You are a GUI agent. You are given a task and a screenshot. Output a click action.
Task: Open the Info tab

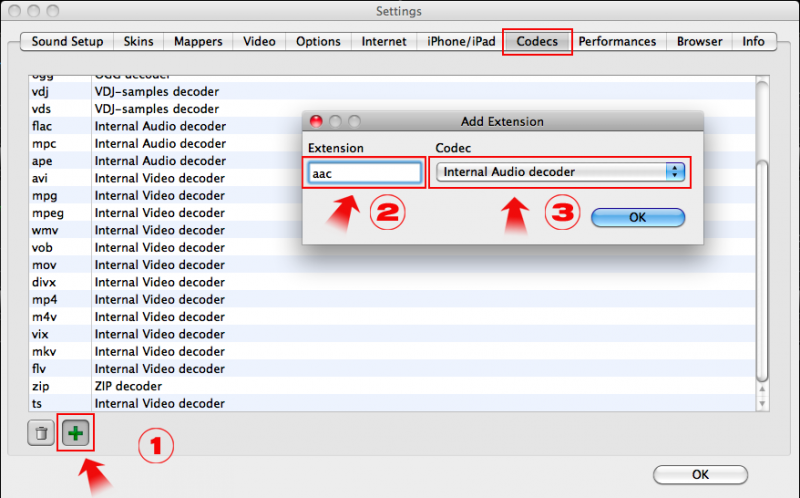click(753, 42)
